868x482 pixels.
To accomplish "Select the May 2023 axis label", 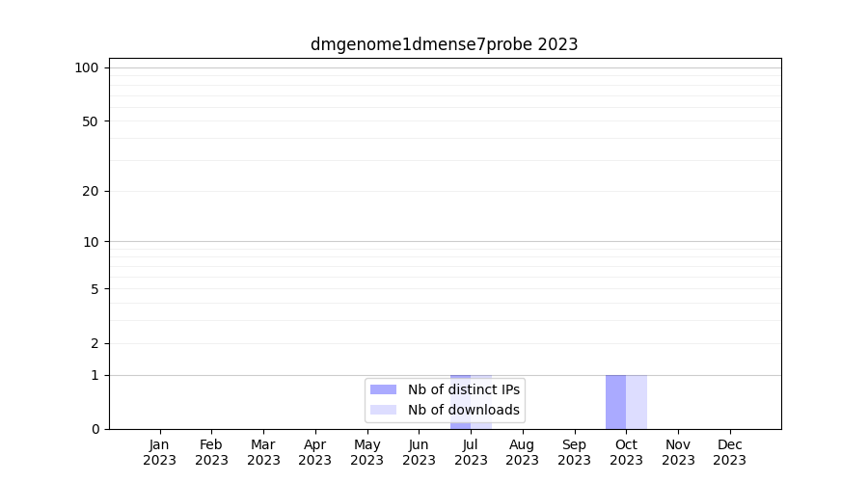I will 366,452.
